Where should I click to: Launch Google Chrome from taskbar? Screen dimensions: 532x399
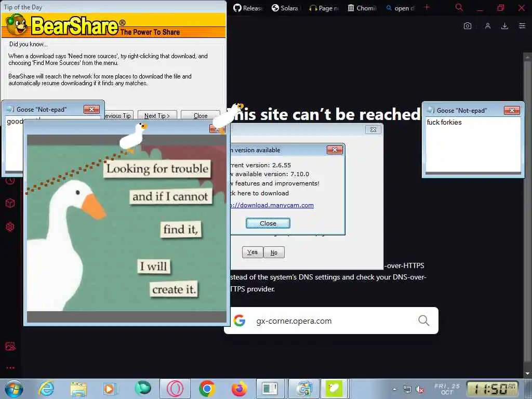point(207,389)
